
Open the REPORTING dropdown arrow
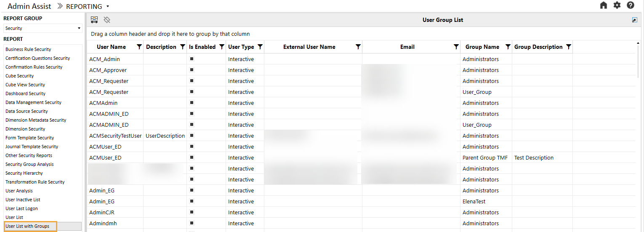[108, 6]
